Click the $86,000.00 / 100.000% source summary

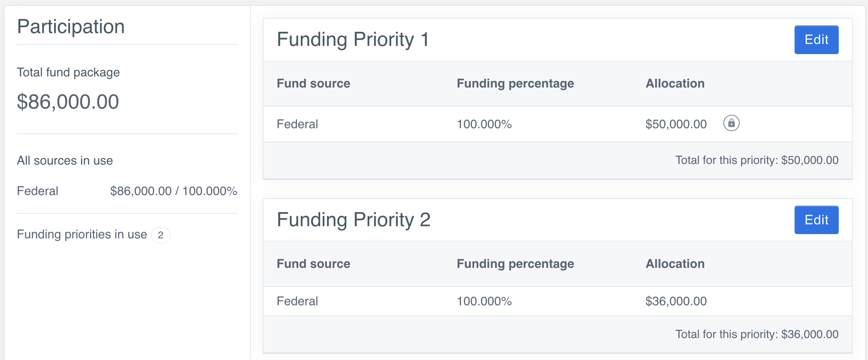pos(174,191)
